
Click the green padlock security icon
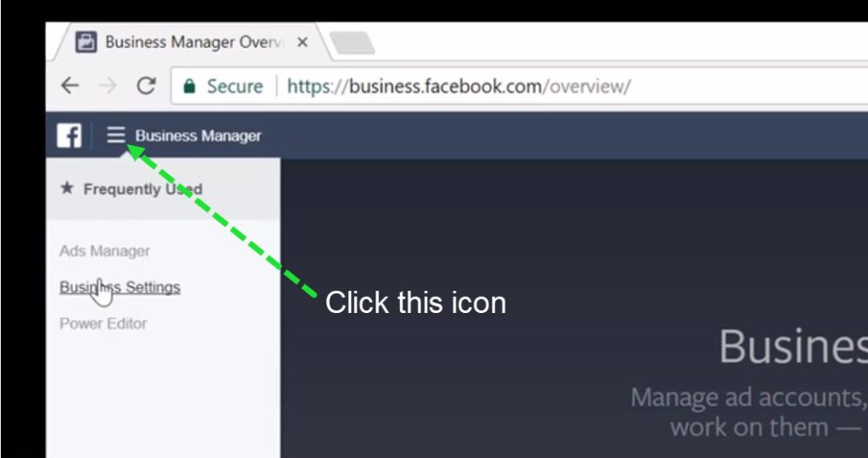pyautogui.click(x=189, y=86)
